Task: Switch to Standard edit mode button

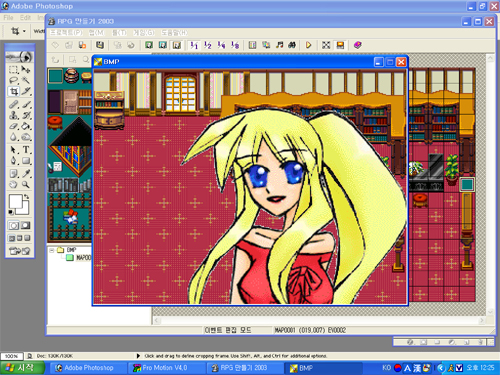Action: tap(14, 226)
